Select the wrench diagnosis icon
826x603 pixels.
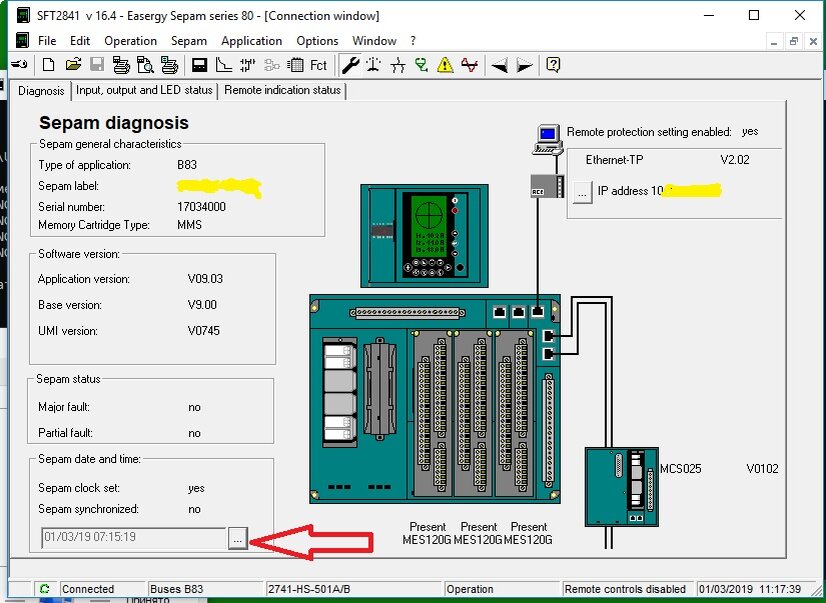(x=350, y=65)
